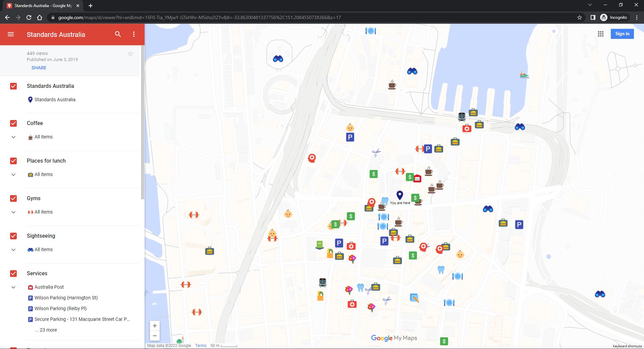Switch to the Standards Australia browser tab
The width and height of the screenshot is (644, 349).
pos(43,6)
